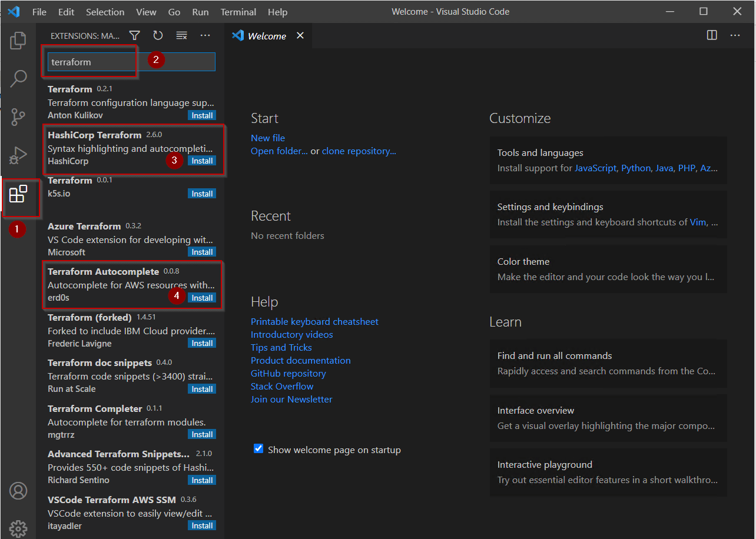Install the HashiCorp Terraform extension
Screen dimensions: 756x539
point(202,160)
